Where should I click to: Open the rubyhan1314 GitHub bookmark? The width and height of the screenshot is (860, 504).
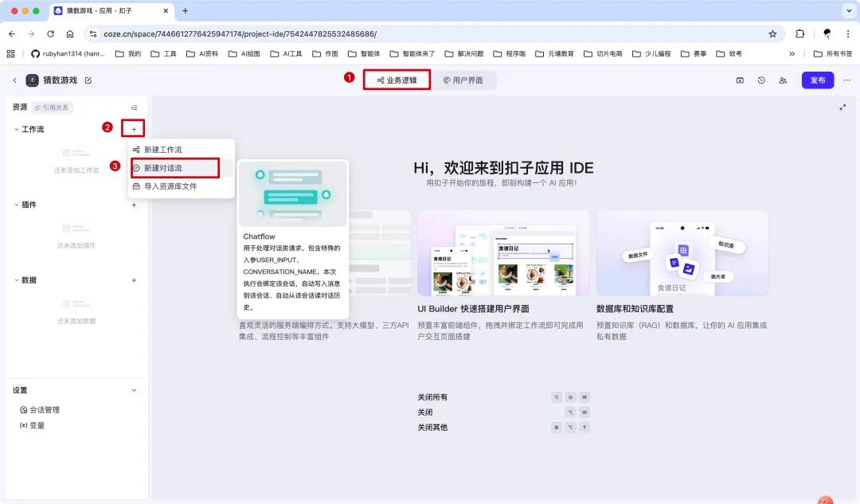68,54
